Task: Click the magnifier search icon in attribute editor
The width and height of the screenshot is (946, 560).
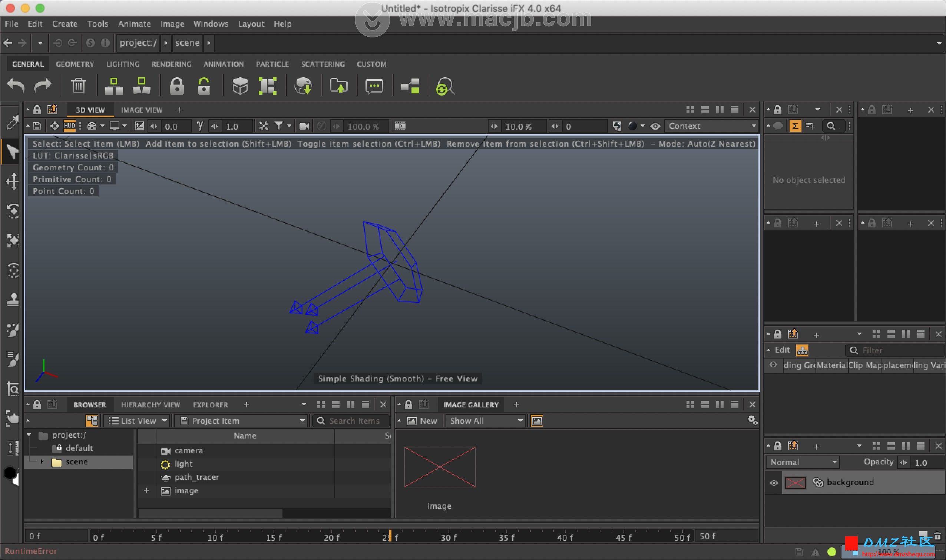Action: coord(831,126)
